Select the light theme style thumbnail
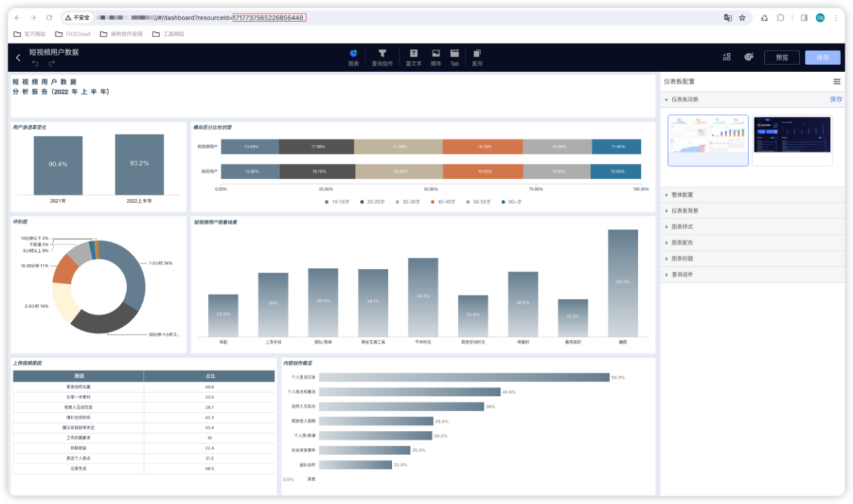 point(708,140)
